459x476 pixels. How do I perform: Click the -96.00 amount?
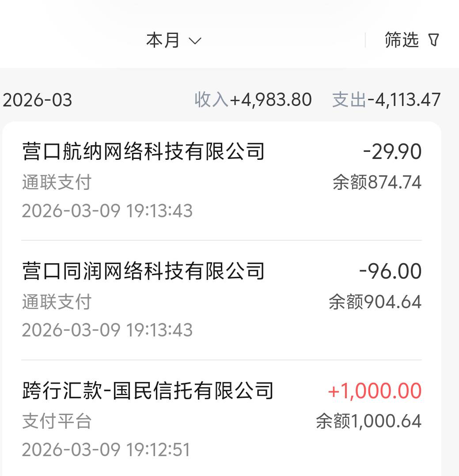click(391, 271)
